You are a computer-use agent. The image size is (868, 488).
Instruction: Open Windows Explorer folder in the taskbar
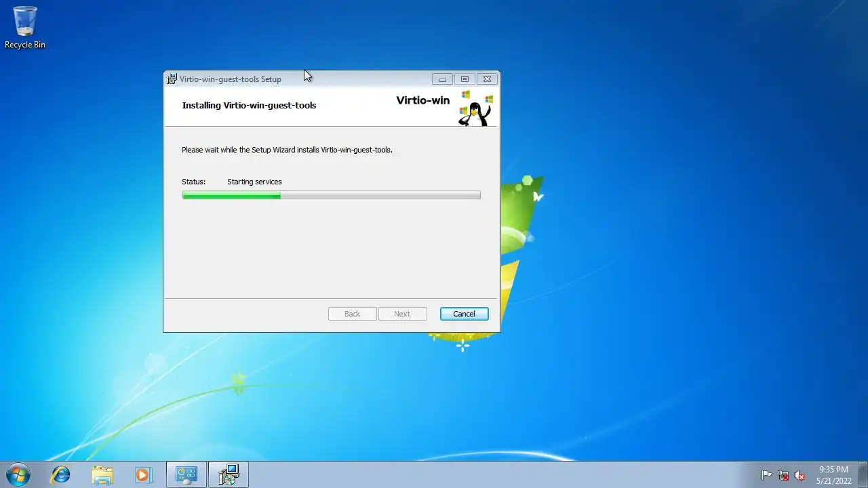[102, 474]
